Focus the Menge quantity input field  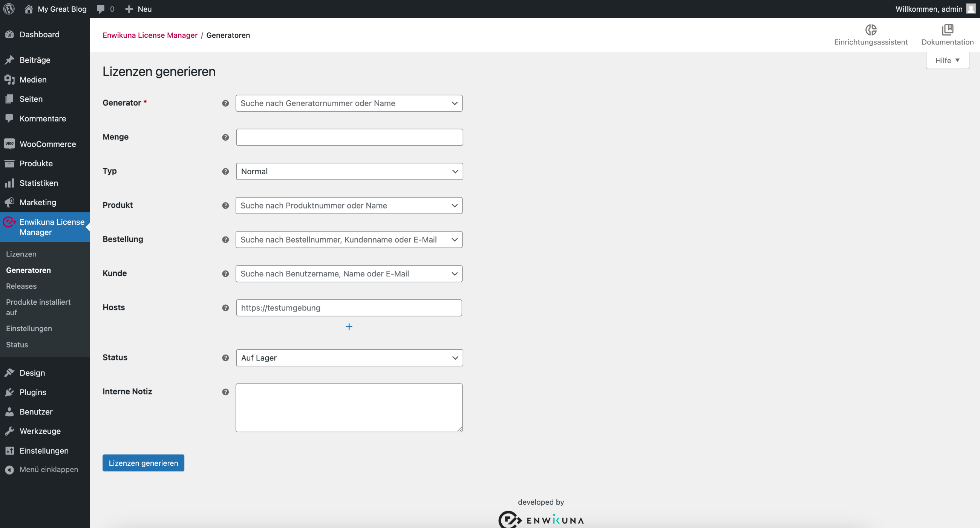[x=349, y=137]
